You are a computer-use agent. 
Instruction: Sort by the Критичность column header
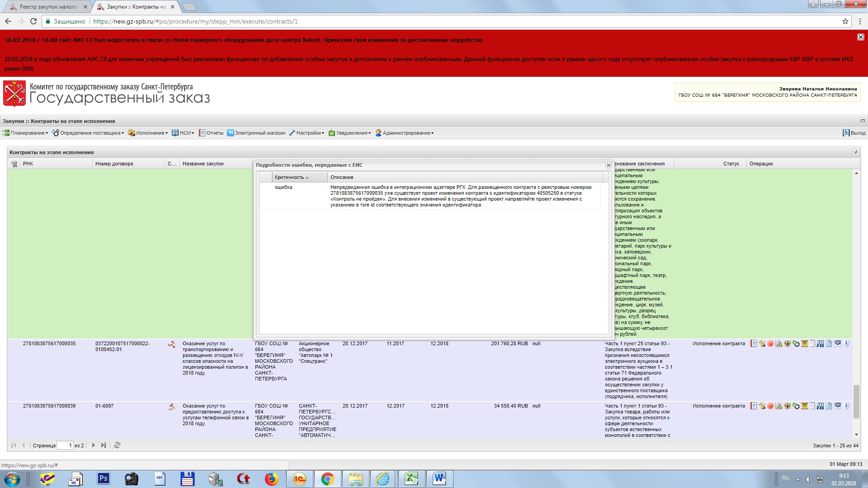click(x=289, y=177)
